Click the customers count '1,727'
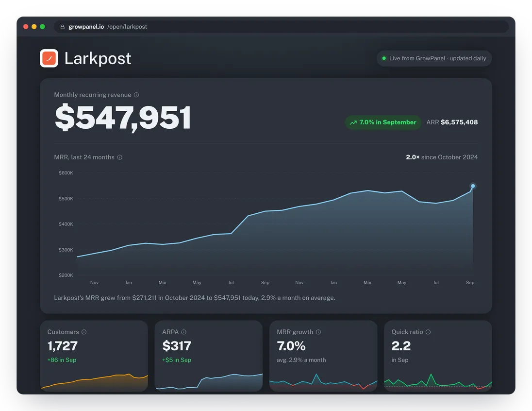Image resolution: width=532 pixels, height=411 pixels. (x=63, y=346)
